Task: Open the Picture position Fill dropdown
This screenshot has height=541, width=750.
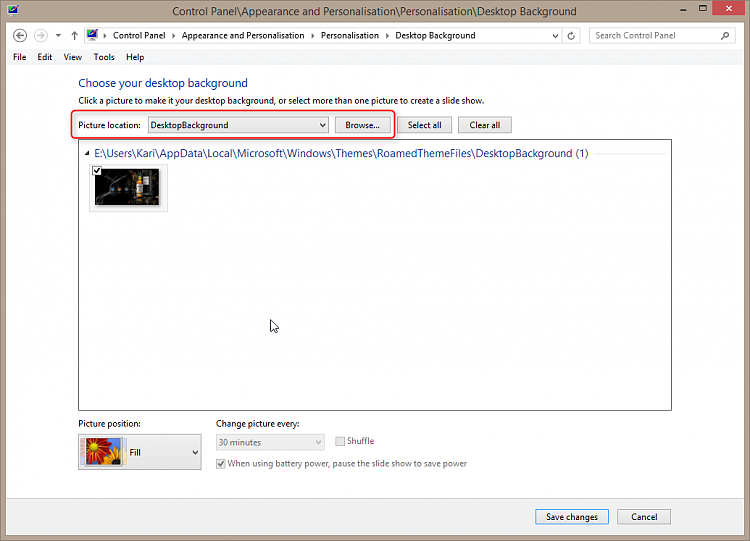Action: (140, 452)
